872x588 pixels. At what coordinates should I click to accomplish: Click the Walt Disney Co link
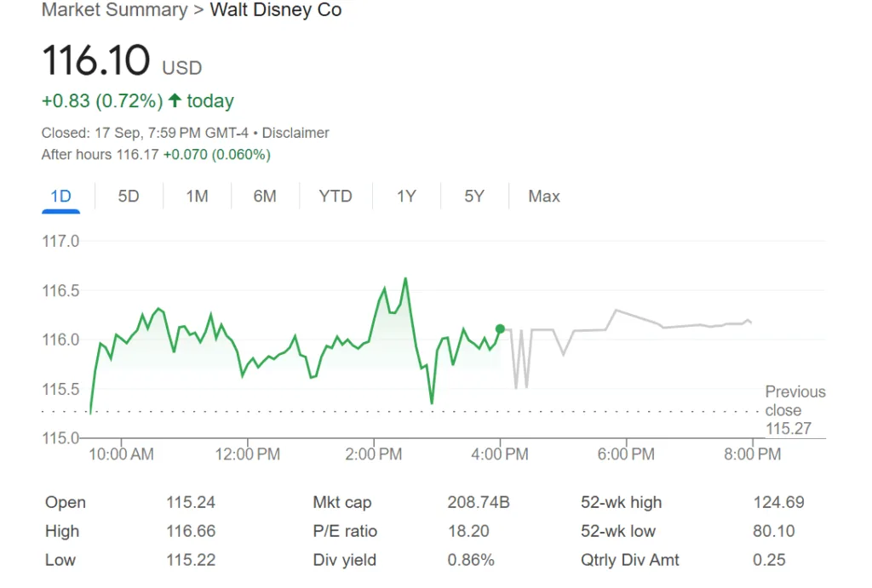[x=276, y=10]
